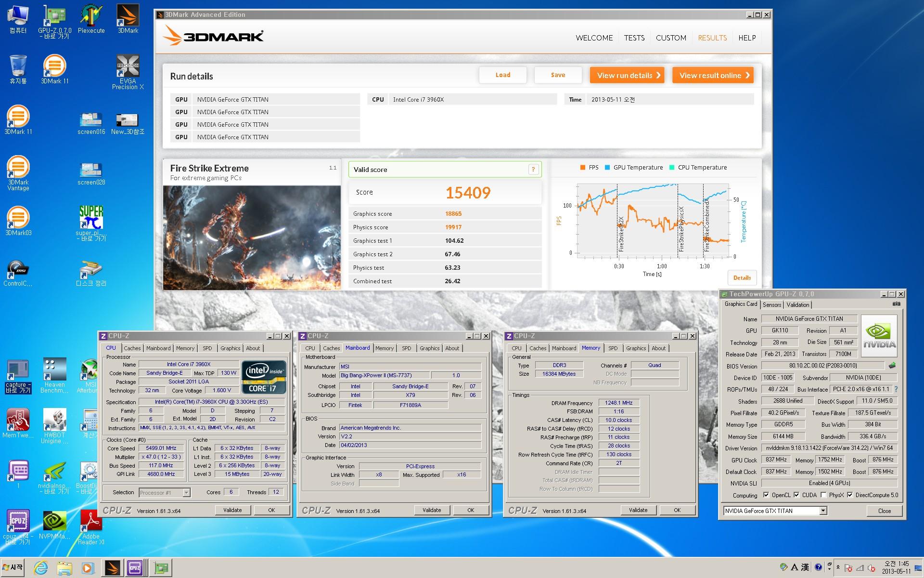Click the Valid score help question mark
This screenshot has height=578, width=924.
pyautogui.click(x=533, y=169)
